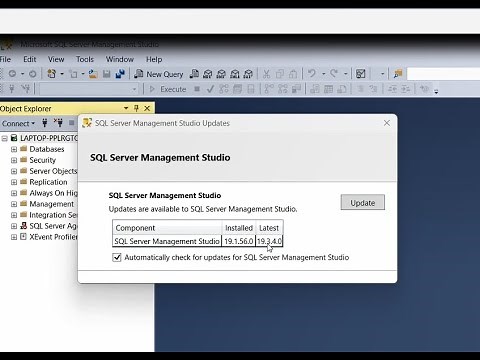480x360 pixels.
Task: Open the Redo history dropdown arrow
Action: point(346,74)
